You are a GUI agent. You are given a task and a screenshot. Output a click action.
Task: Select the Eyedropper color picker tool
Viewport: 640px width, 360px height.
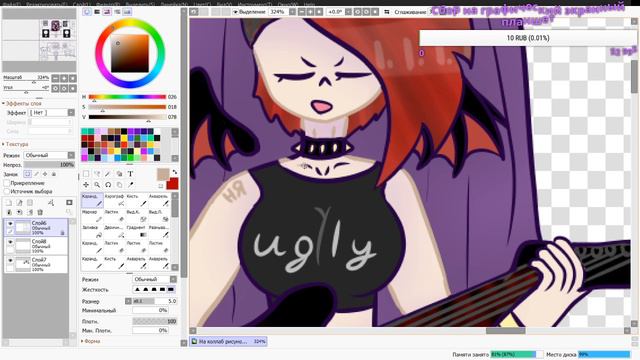pos(130,185)
